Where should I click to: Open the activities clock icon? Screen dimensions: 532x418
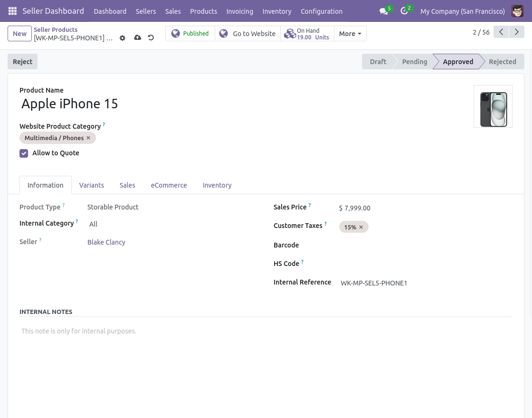tap(404, 11)
